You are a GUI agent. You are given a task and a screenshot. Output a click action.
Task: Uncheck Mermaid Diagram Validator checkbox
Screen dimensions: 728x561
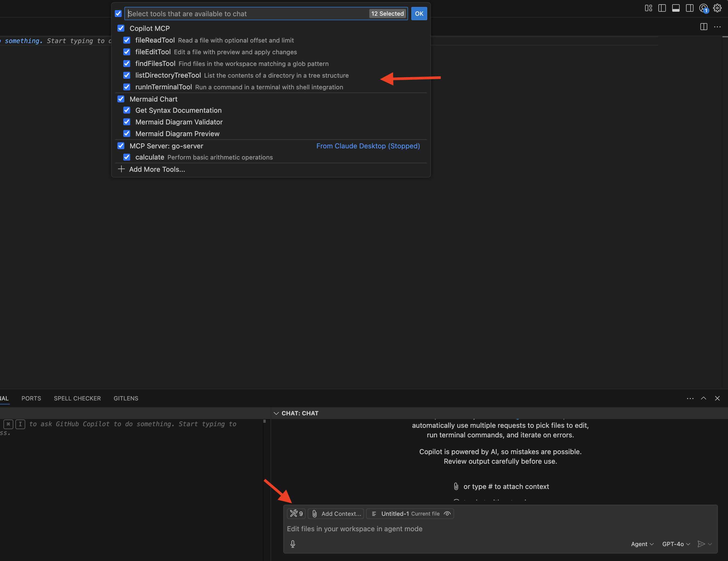click(127, 122)
